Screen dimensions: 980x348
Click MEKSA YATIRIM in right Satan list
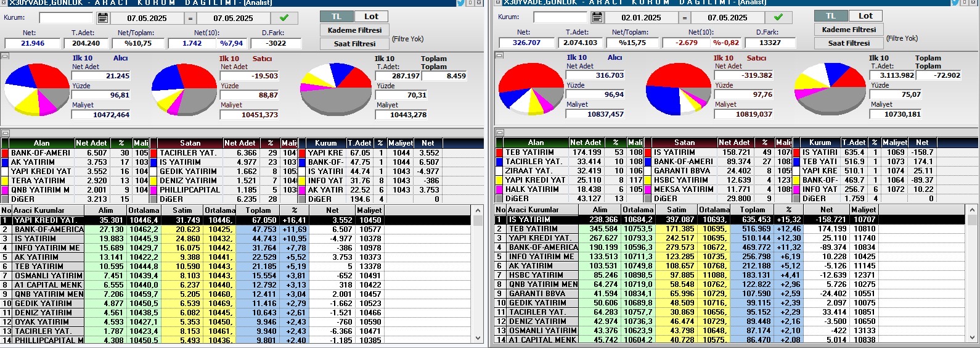pos(684,189)
